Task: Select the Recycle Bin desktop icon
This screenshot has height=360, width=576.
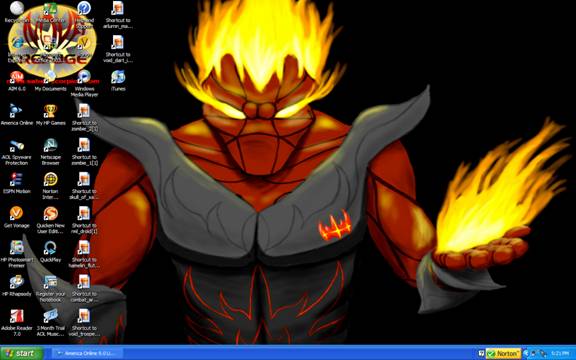Action: click(17, 8)
